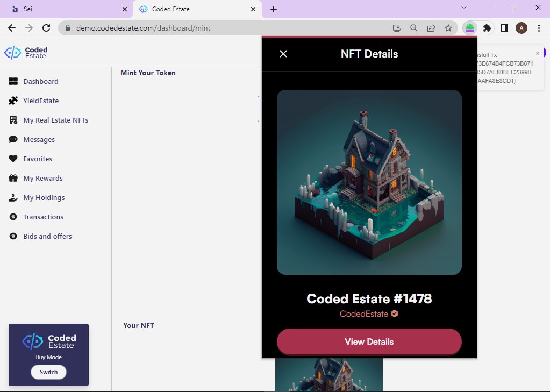Click the Mint Your Token heading

pyautogui.click(x=148, y=73)
